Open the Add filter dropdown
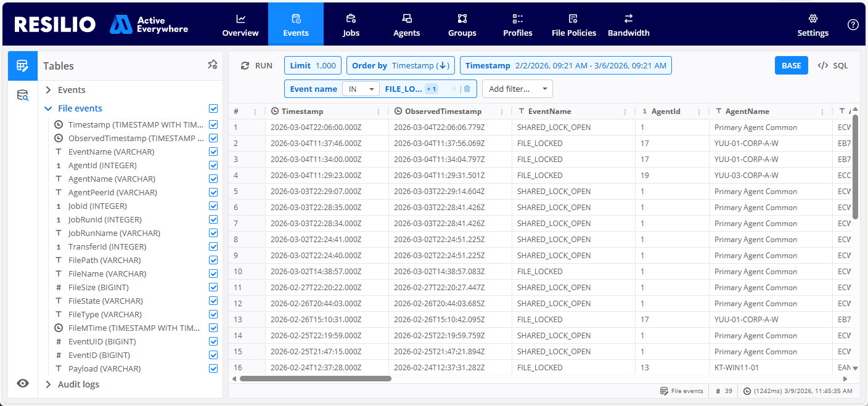868x406 pixels. (517, 89)
